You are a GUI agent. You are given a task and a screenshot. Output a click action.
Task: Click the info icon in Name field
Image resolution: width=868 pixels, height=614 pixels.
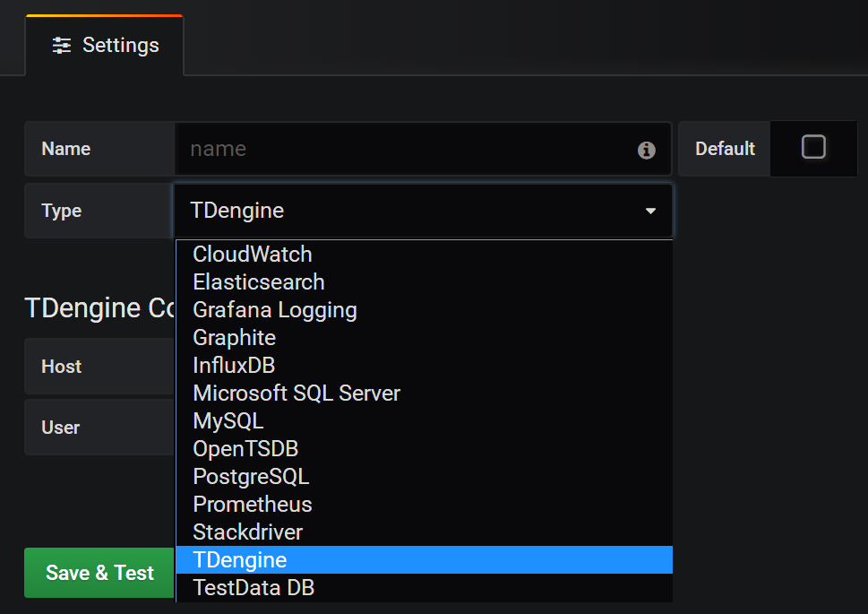[x=646, y=150]
